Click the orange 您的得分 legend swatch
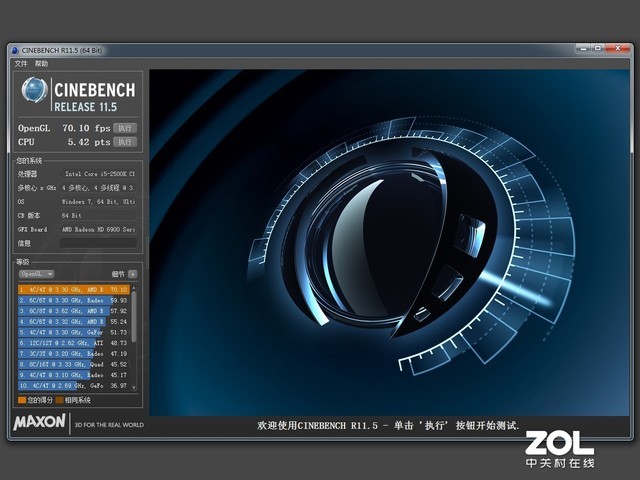Screen dimensions: 640x480 (x=22, y=400)
